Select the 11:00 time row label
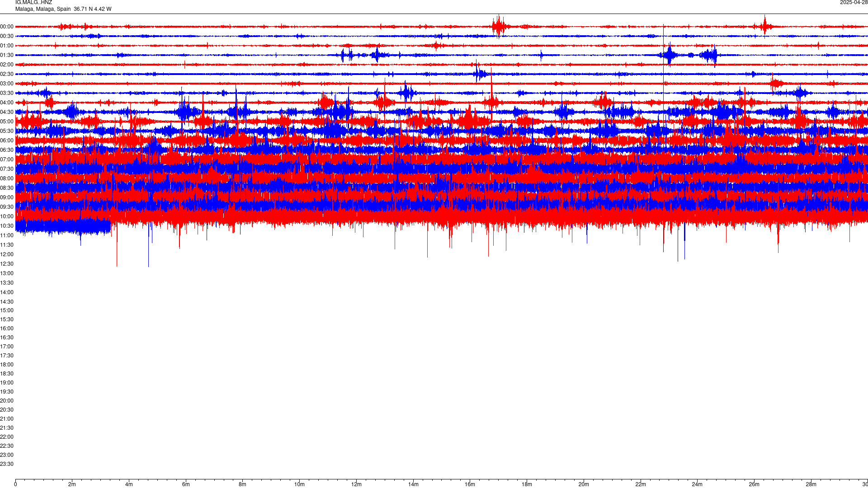This screenshot has height=488, width=868. [x=7, y=235]
